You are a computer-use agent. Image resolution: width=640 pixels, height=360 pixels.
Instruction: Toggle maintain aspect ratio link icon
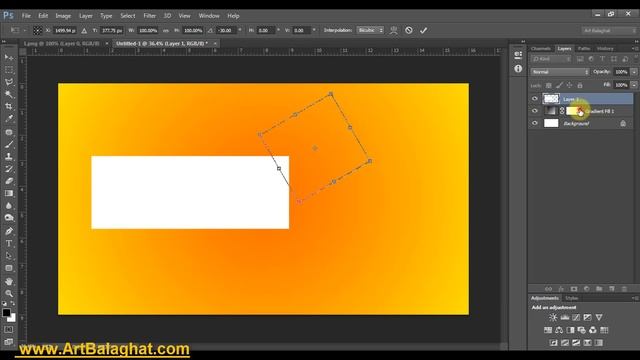click(x=166, y=31)
